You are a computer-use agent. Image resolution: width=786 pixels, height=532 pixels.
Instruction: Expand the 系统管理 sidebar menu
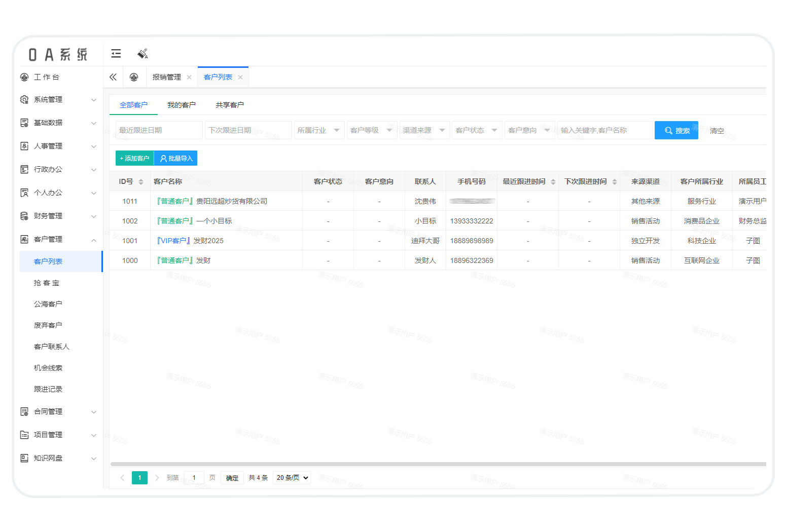tap(58, 100)
